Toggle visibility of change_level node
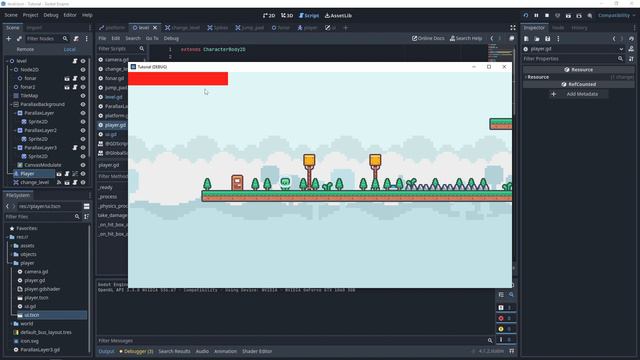640x360 pixels. tap(83, 182)
